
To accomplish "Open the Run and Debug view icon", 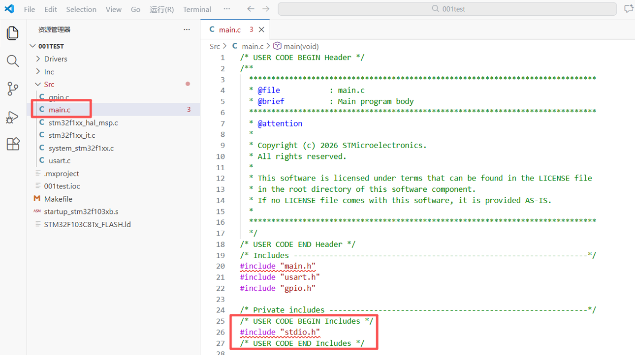I will click(x=13, y=117).
